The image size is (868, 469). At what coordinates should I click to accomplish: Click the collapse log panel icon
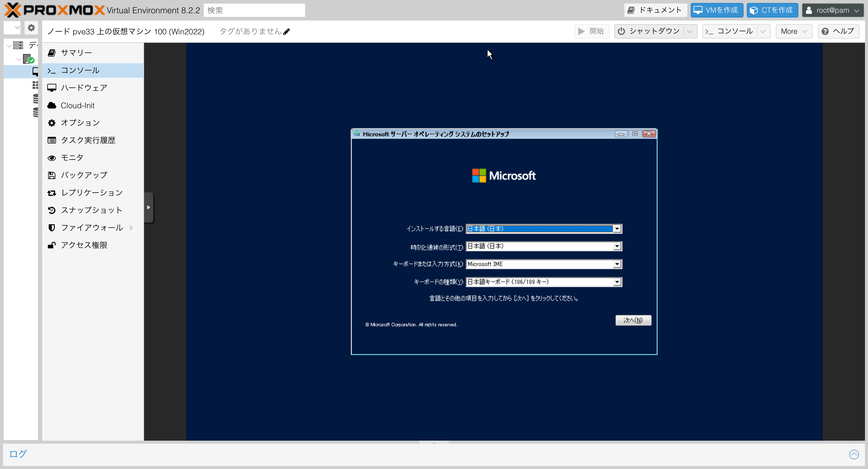coord(854,454)
